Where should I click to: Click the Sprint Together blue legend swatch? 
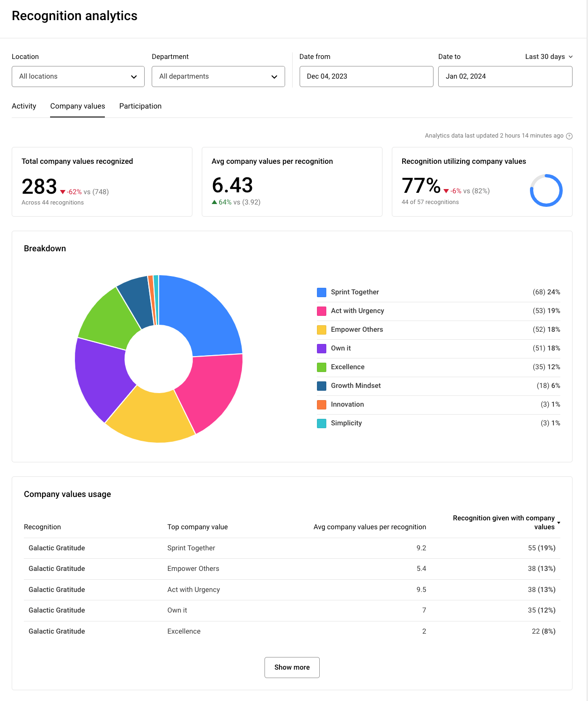322,292
